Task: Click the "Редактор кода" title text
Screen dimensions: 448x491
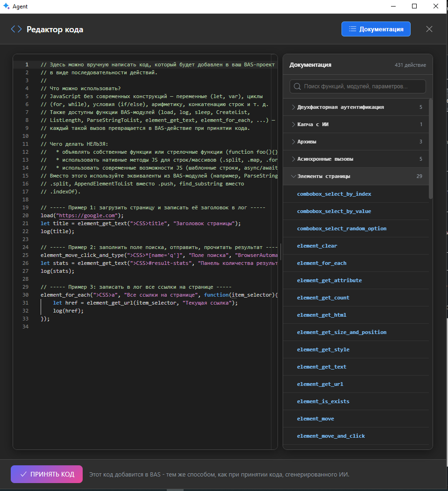Action: click(x=55, y=29)
